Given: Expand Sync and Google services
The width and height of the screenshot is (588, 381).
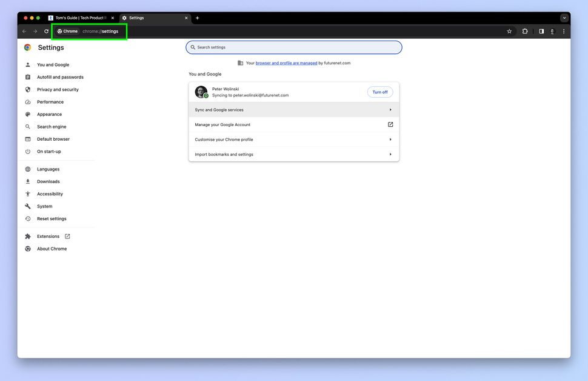Looking at the screenshot, I should click(x=293, y=109).
